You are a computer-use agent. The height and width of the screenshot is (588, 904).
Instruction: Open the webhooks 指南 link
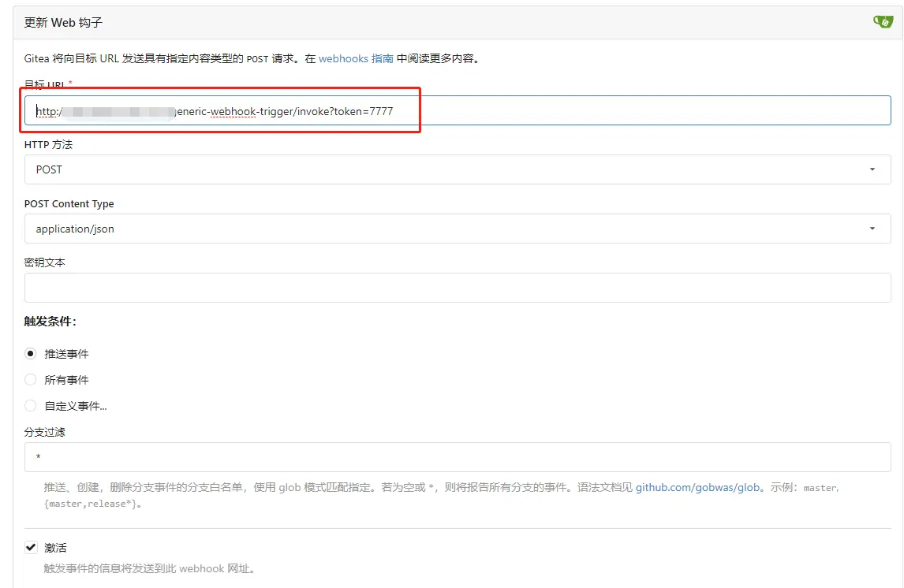(x=356, y=58)
